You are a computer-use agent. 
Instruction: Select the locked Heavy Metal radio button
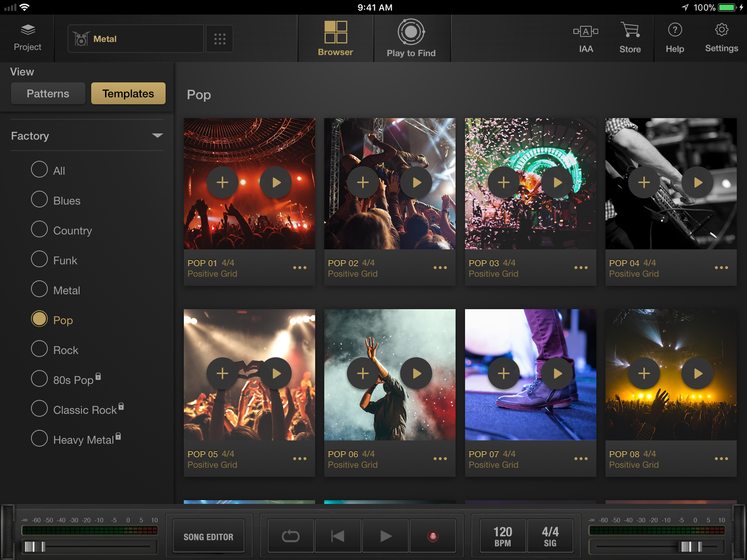point(39,439)
